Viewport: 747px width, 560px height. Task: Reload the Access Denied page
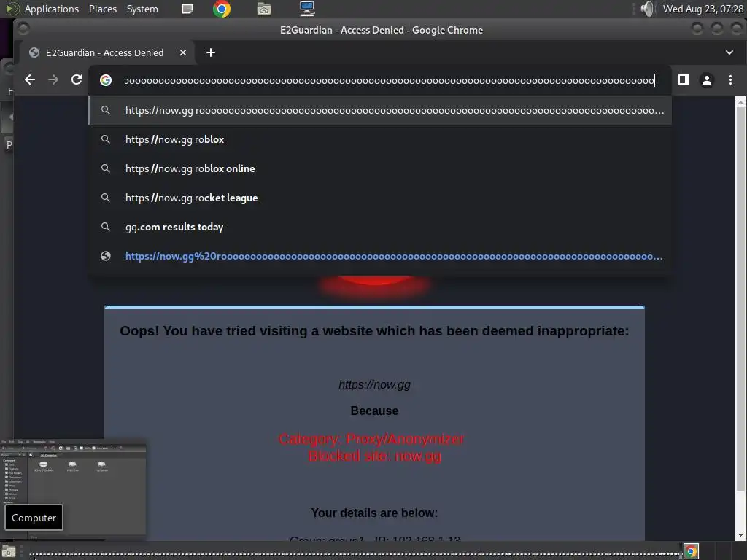click(x=76, y=80)
